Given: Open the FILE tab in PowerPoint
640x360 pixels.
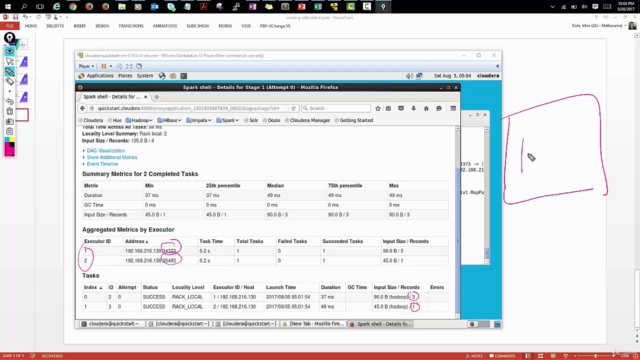Looking at the screenshot, I should click(10, 26).
